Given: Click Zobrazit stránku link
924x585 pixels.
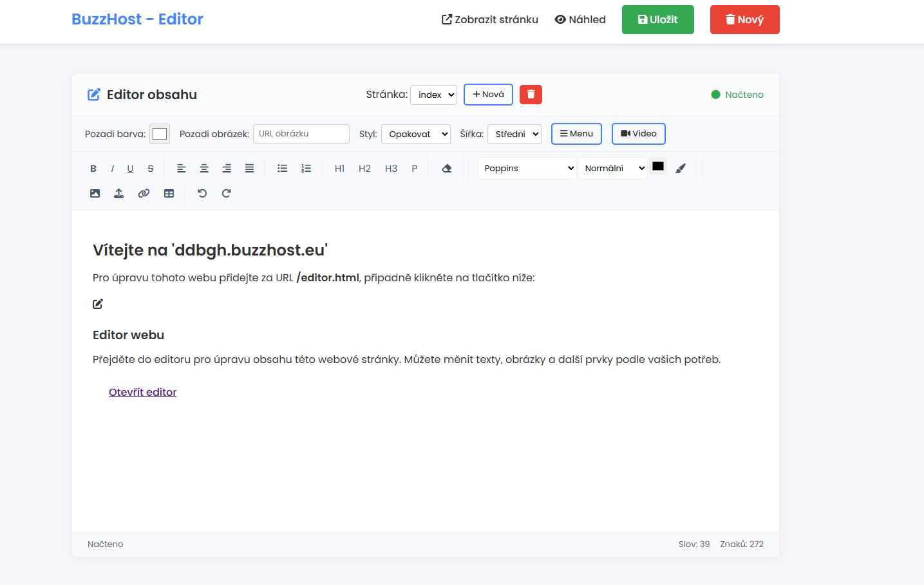Looking at the screenshot, I should point(490,19).
